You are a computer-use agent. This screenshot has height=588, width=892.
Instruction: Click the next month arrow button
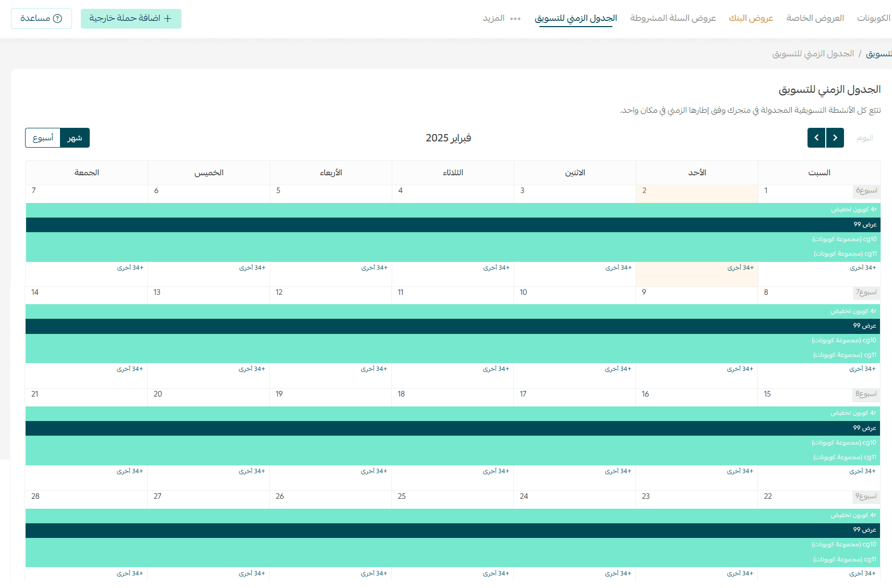816,138
